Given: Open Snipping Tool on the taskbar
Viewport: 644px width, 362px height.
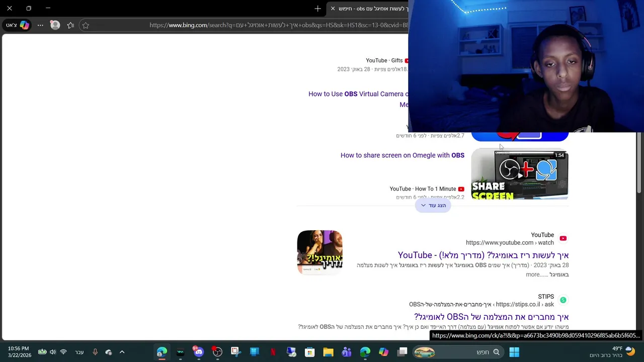Looking at the screenshot, I should [235, 352].
